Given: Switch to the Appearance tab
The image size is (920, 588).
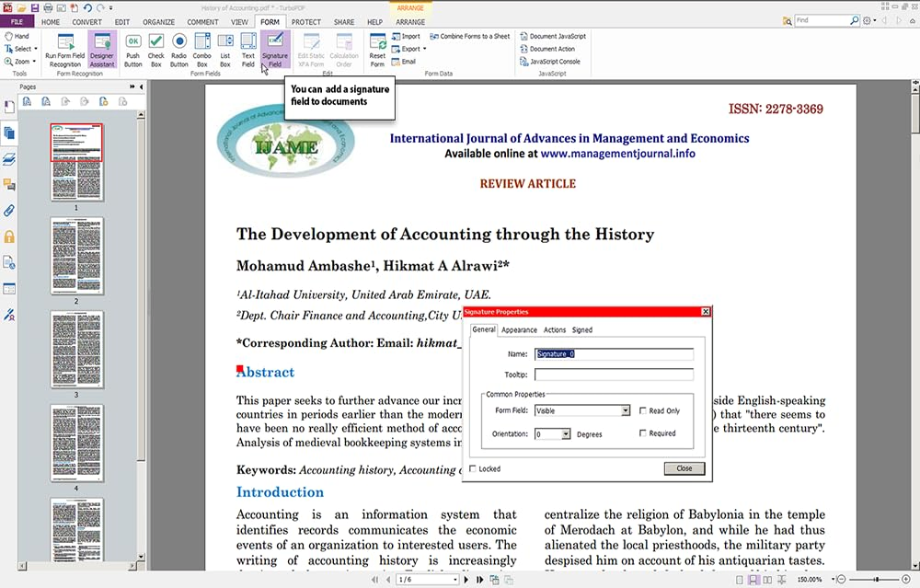Looking at the screenshot, I should pyautogui.click(x=519, y=329).
